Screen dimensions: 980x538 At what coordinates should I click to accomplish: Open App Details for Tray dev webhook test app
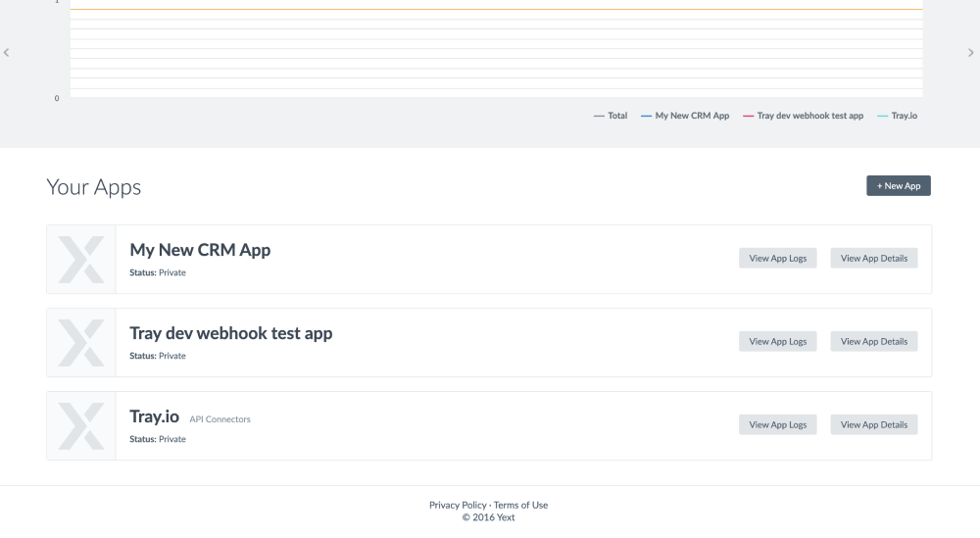coord(874,342)
